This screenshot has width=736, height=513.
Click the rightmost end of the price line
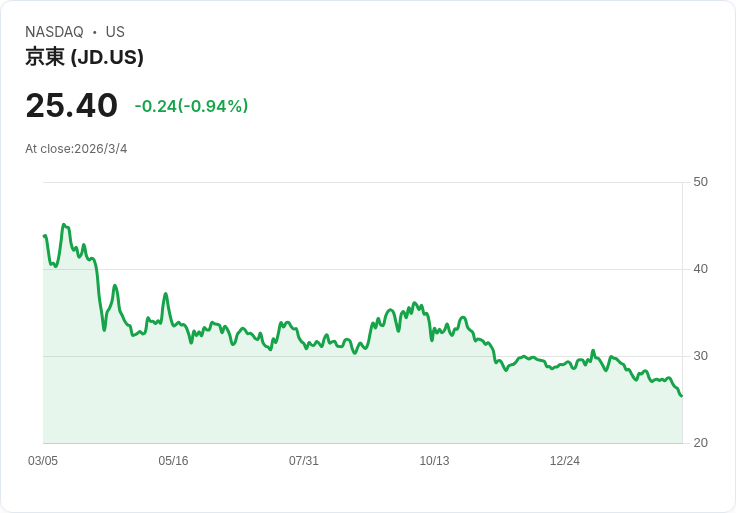(x=681, y=395)
